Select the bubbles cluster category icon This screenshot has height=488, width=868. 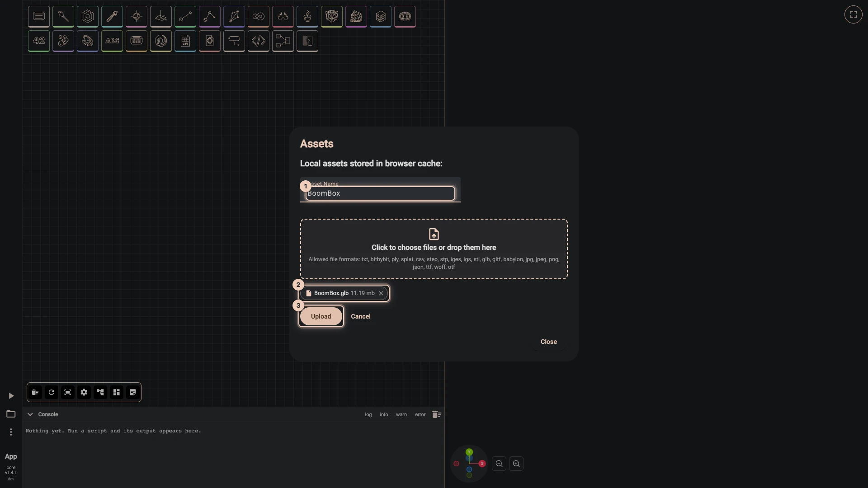click(63, 41)
